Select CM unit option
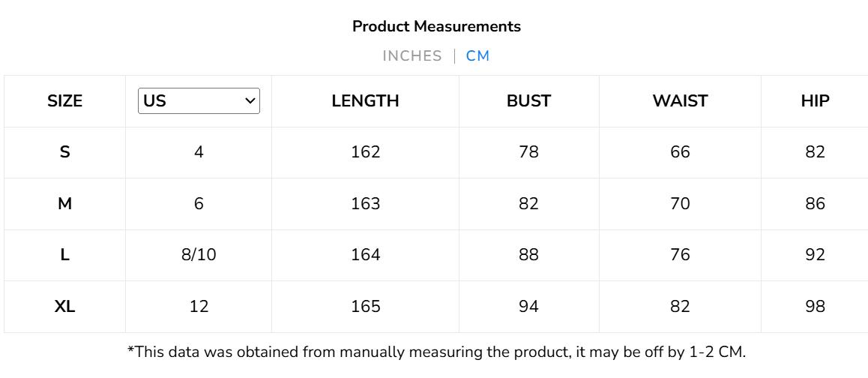 (477, 56)
